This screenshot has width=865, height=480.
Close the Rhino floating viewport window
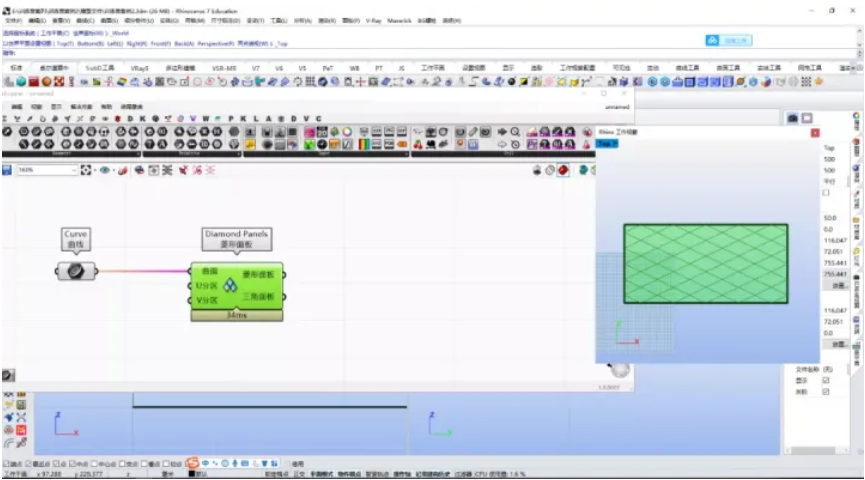[814, 132]
